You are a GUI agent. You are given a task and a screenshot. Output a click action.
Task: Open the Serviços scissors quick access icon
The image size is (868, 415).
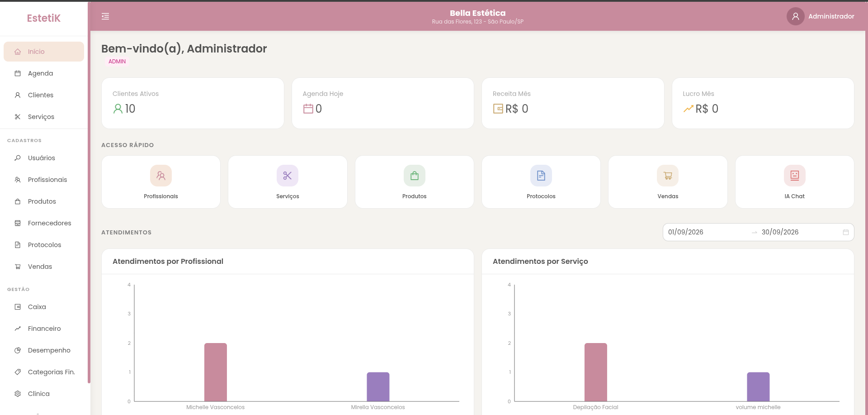point(288,176)
